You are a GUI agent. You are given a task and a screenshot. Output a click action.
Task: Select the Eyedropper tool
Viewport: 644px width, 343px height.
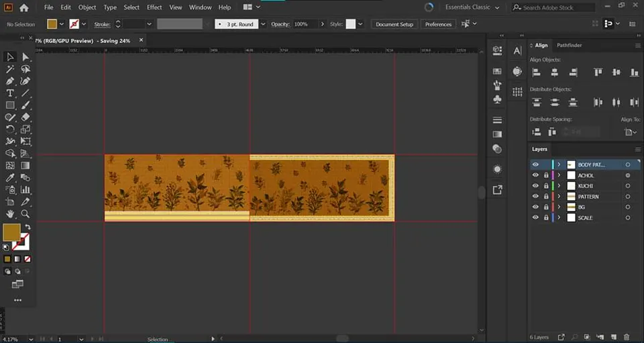(10, 178)
